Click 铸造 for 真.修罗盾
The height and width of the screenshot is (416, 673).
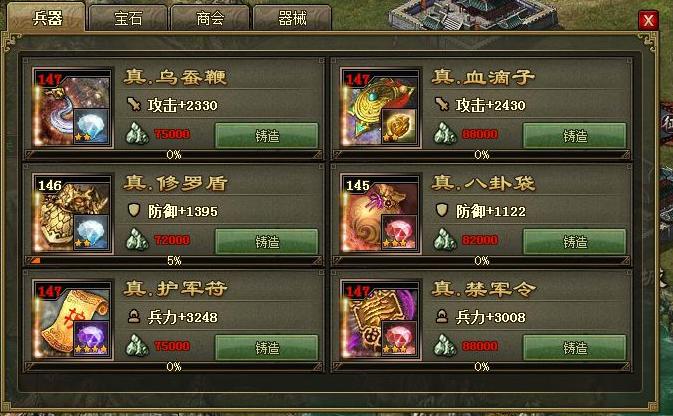pyautogui.click(x=267, y=242)
